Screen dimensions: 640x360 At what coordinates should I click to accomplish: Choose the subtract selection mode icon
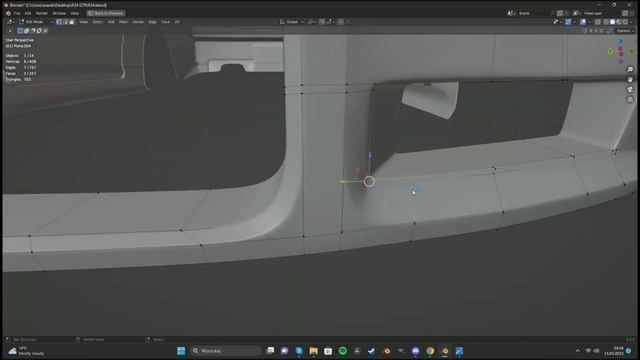pyautogui.click(x=33, y=31)
